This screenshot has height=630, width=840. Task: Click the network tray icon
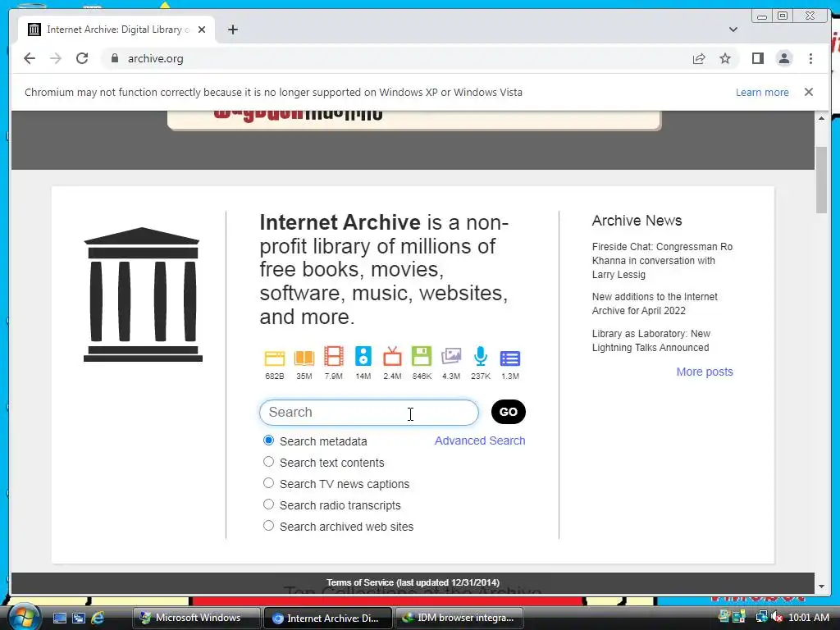(x=760, y=617)
